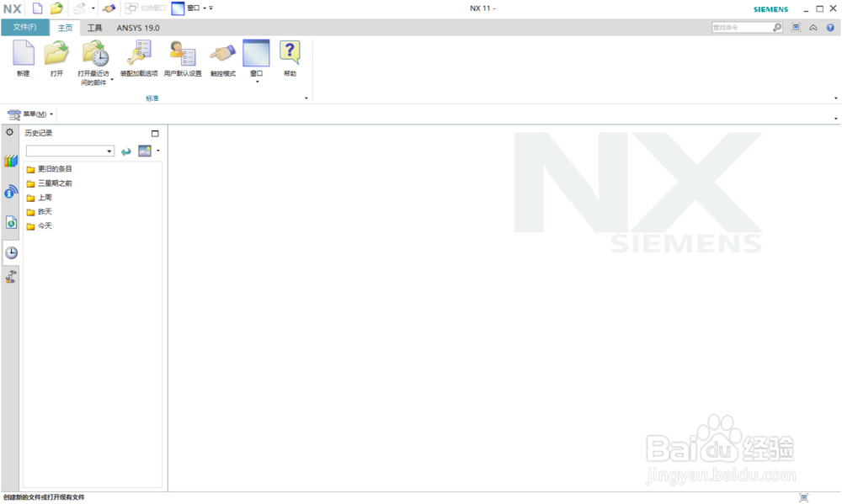This screenshot has width=842, height=504.
Task: Click touch mode hand icon in title bar
Action: 109,8
